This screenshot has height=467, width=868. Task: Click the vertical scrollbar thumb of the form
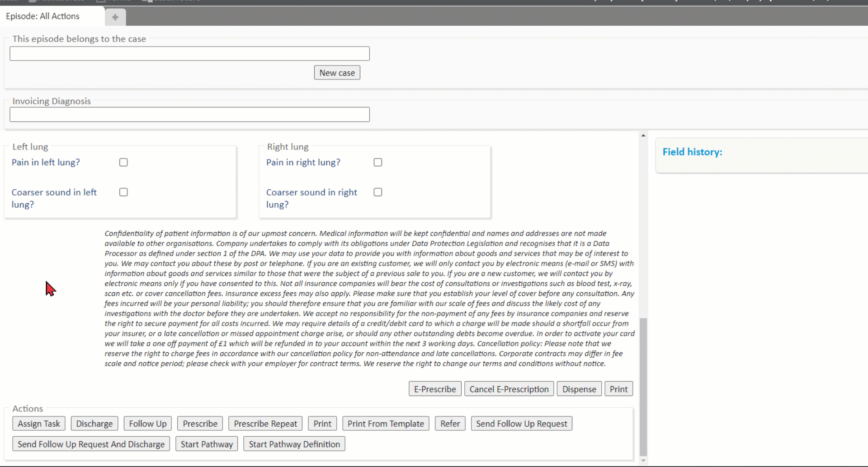point(643,386)
